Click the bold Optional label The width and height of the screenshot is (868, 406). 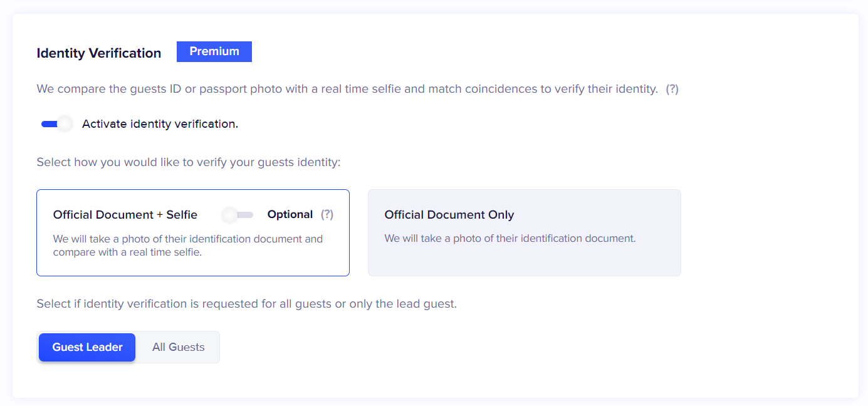pos(290,214)
